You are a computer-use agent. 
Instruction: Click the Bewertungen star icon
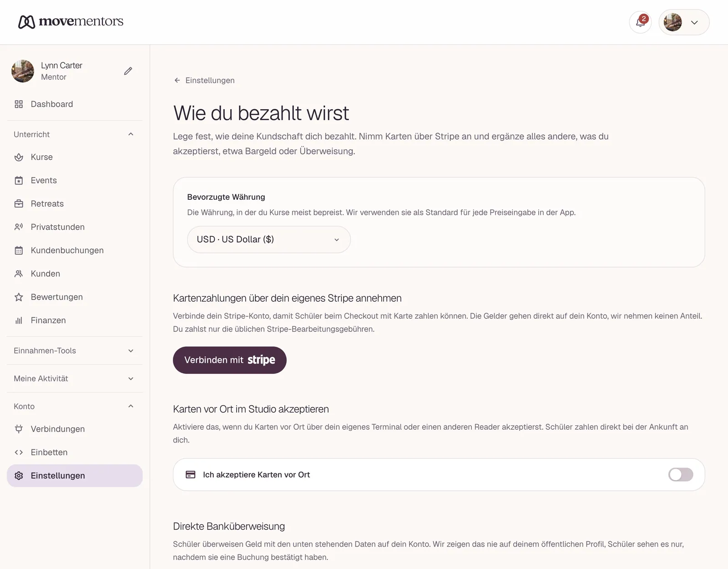pos(19,297)
